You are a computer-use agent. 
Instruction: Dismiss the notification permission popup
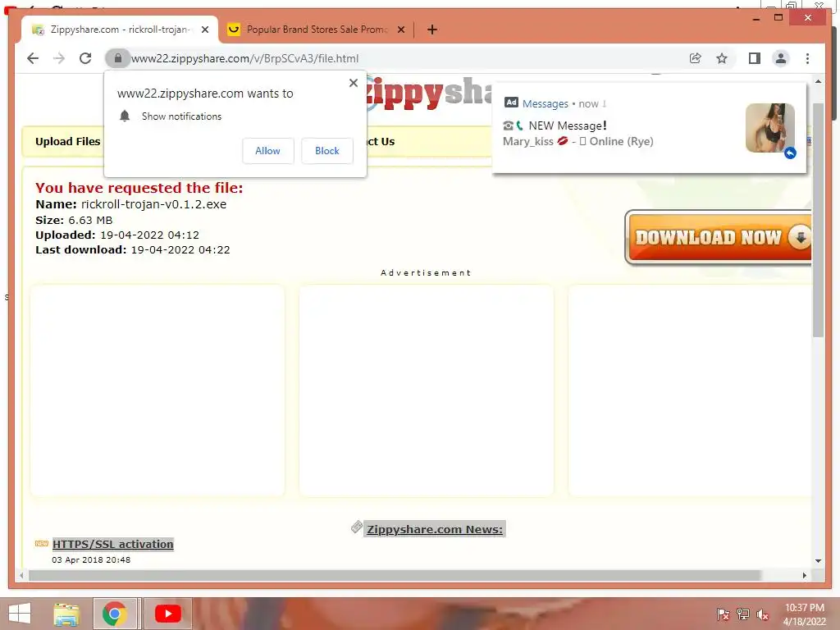coord(353,83)
